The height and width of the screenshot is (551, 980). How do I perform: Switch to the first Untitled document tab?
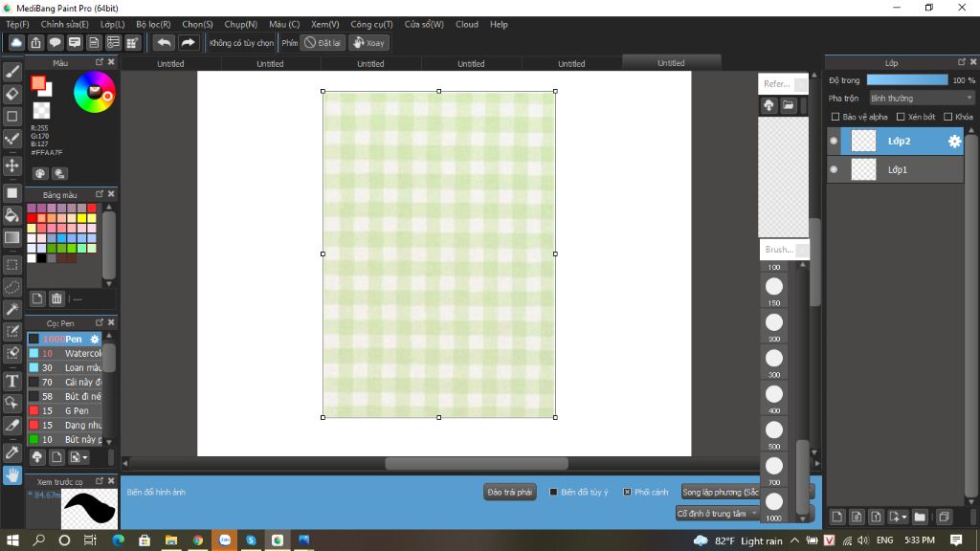pos(170,64)
